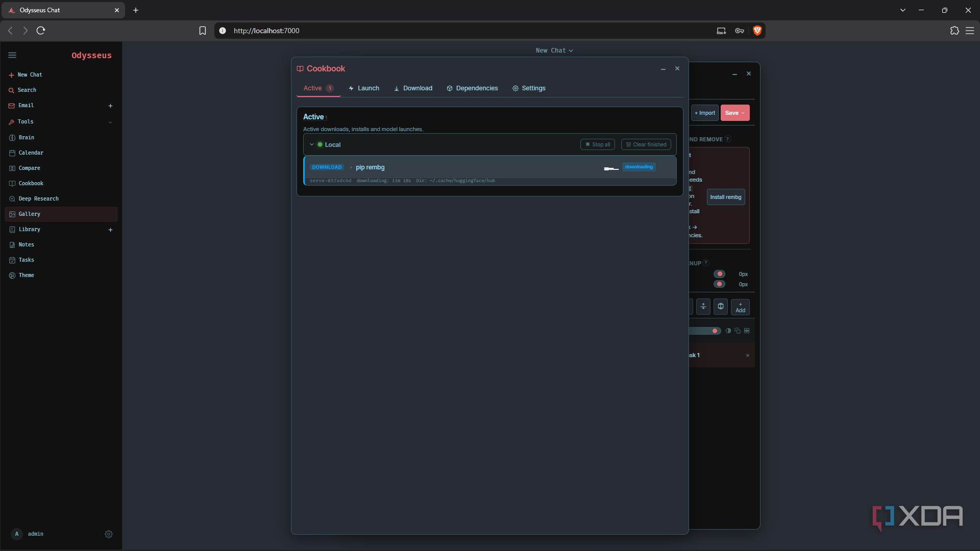
Task: Click the browser address bar URL
Action: [267, 31]
